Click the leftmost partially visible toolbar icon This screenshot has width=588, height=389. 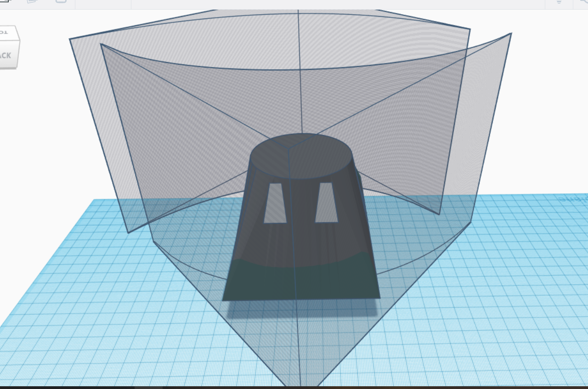click(4, 3)
